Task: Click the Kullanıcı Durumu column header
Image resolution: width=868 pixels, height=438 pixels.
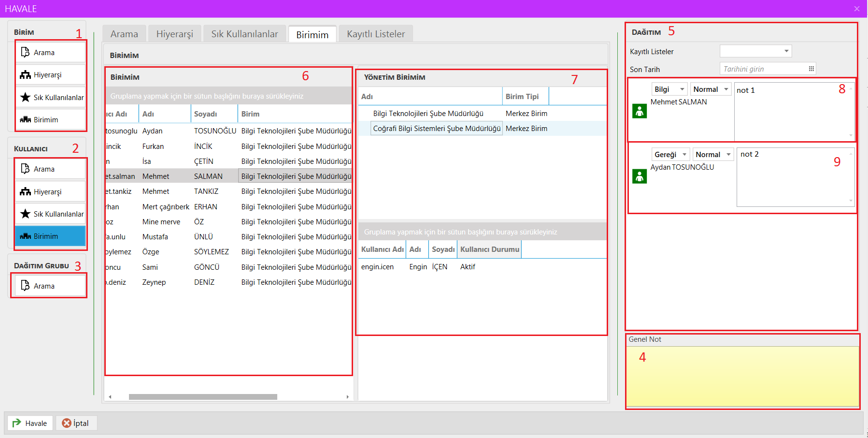Action: pyautogui.click(x=489, y=249)
